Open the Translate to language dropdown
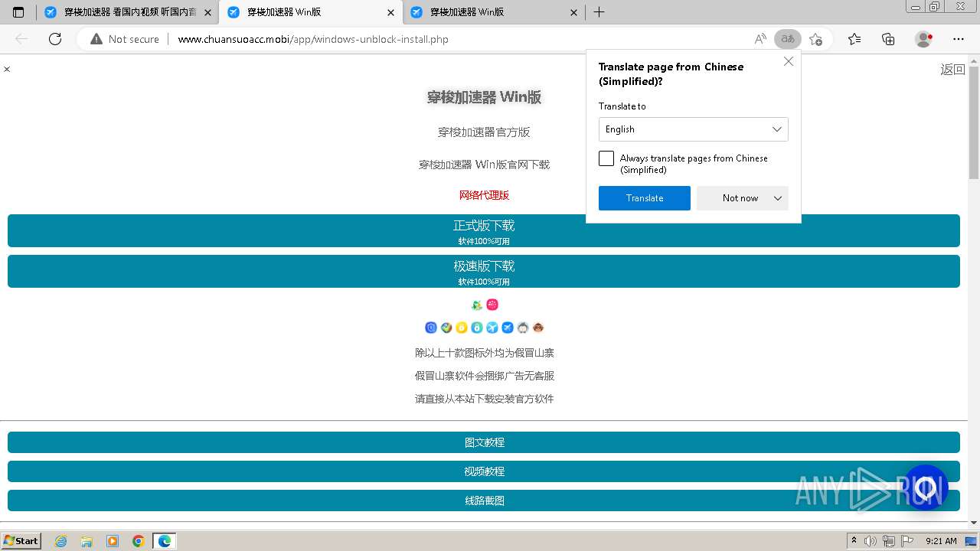This screenshot has width=980, height=551. tap(694, 129)
